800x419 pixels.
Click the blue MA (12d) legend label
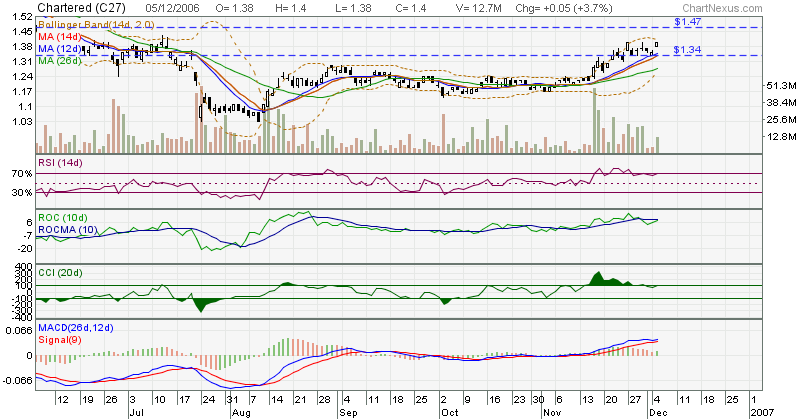pyautogui.click(x=60, y=49)
